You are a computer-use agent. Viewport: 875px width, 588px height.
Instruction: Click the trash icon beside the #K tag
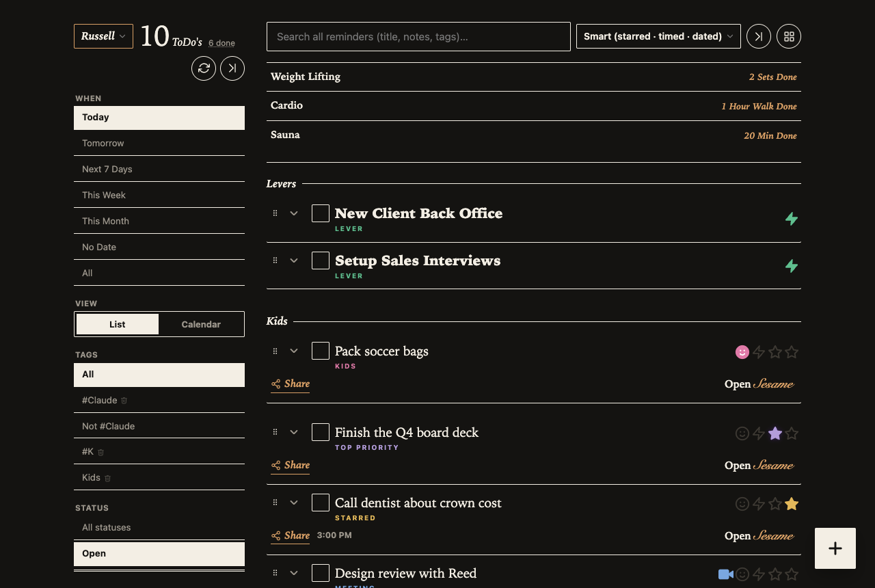[x=101, y=453]
